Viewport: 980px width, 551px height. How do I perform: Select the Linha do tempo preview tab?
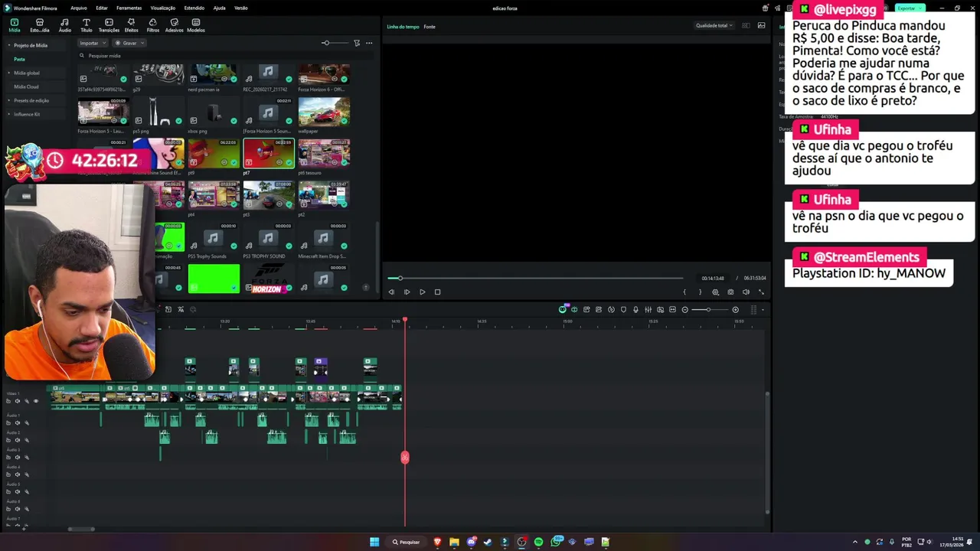403,27
